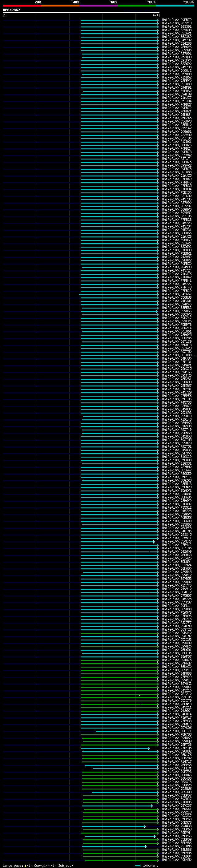
Task: Select the UniRef100_P26600 row label
Action: 177,521
